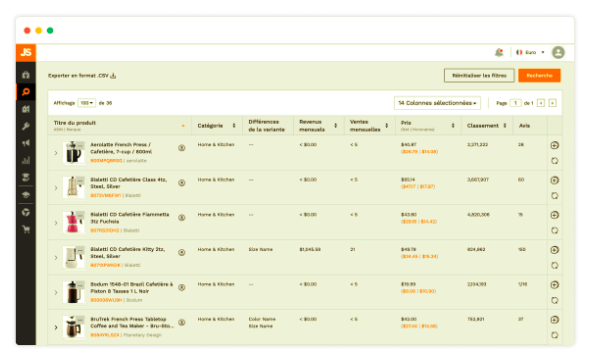Open the home icon in the sidebar

26,75
